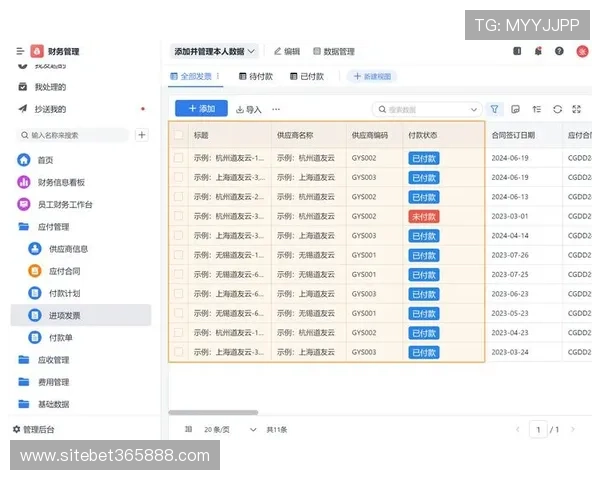
Task: Open 员工财务工作台 icon
Action: [x=24, y=204]
